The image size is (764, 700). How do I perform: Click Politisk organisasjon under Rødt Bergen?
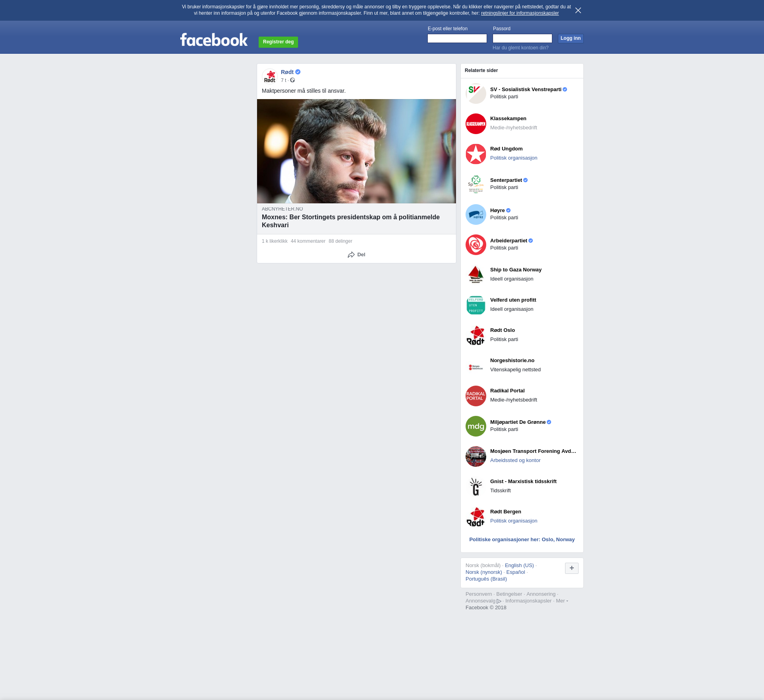pyautogui.click(x=514, y=521)
